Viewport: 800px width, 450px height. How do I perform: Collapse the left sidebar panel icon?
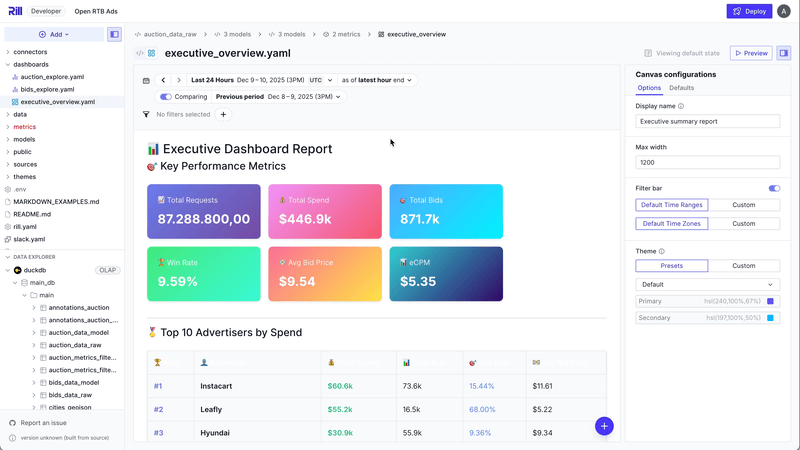tap(114, 34)
